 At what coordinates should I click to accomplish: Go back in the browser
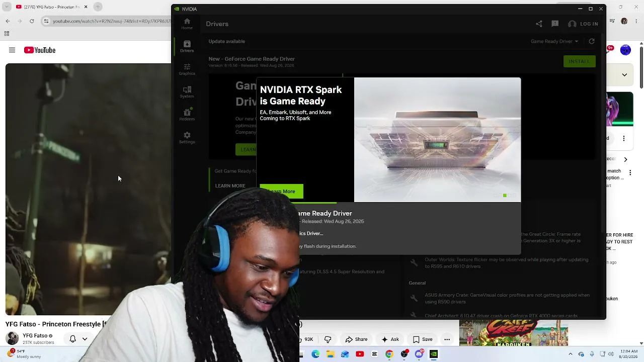point(8,21)
